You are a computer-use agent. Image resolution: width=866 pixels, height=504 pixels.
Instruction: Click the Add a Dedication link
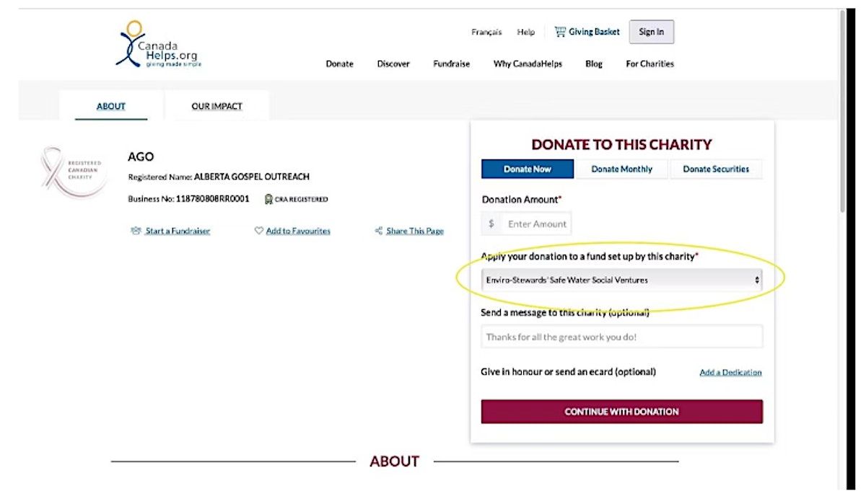click(730, 373)
